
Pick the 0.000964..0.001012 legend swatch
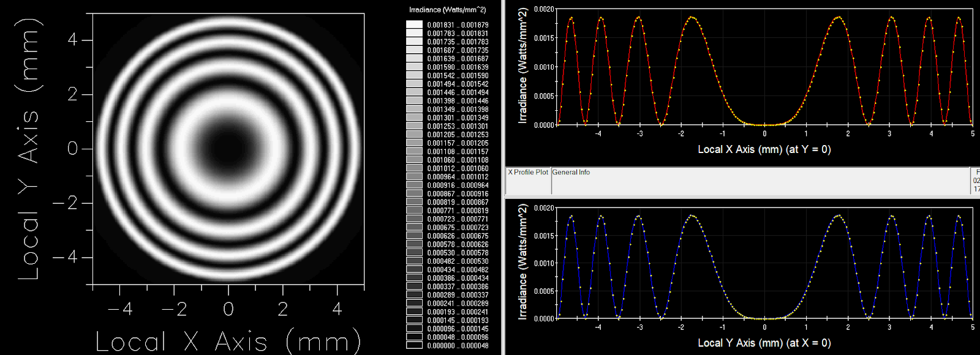pyautogui.click(x=415, y=177)
